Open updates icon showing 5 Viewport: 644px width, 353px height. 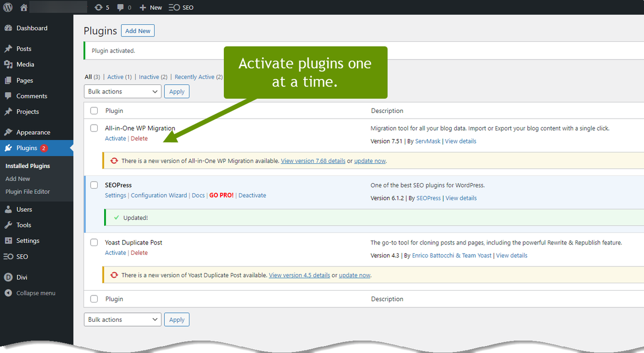click(102, 8)
